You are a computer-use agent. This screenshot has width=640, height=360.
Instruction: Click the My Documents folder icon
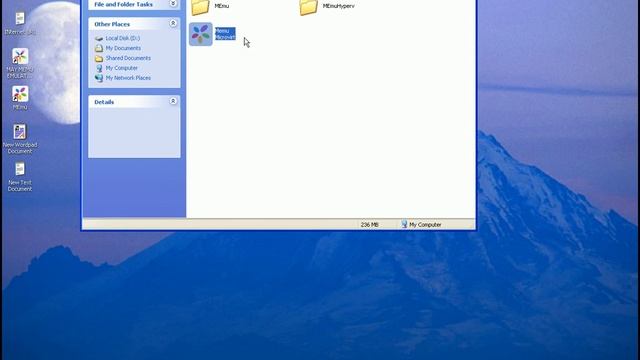[x=99, y=48]
